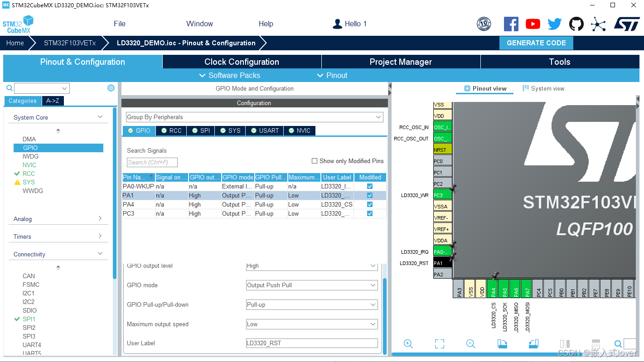Open the ST logo link
This screenshot has height=362, width=644.
tap(627, 24)
